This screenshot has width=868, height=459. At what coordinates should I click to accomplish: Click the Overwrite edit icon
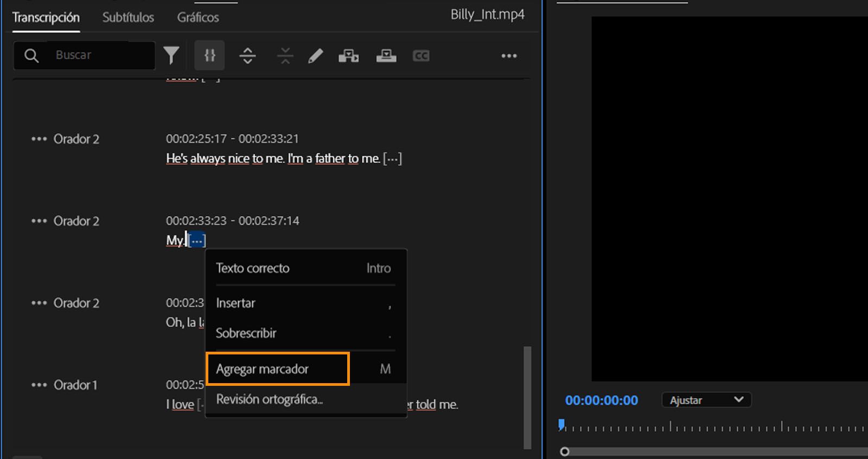386,55
